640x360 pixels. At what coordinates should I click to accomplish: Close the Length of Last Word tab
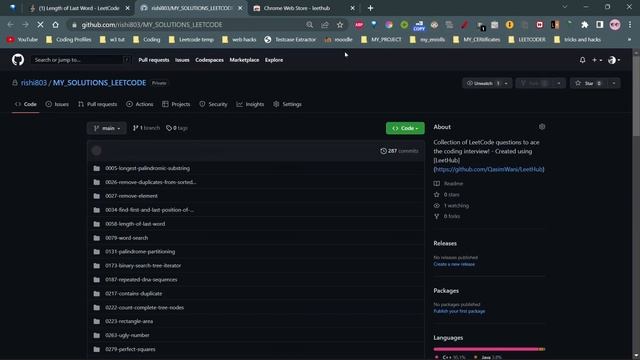pyautogui.click(x=127, y=8)
